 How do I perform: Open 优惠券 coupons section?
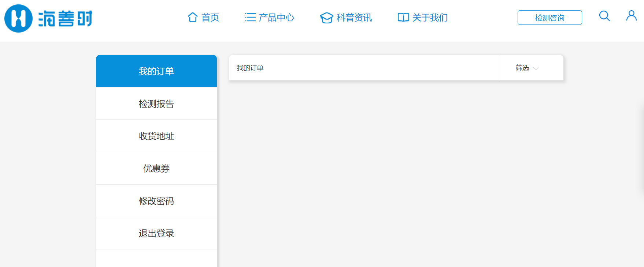(x=156, y=168)
